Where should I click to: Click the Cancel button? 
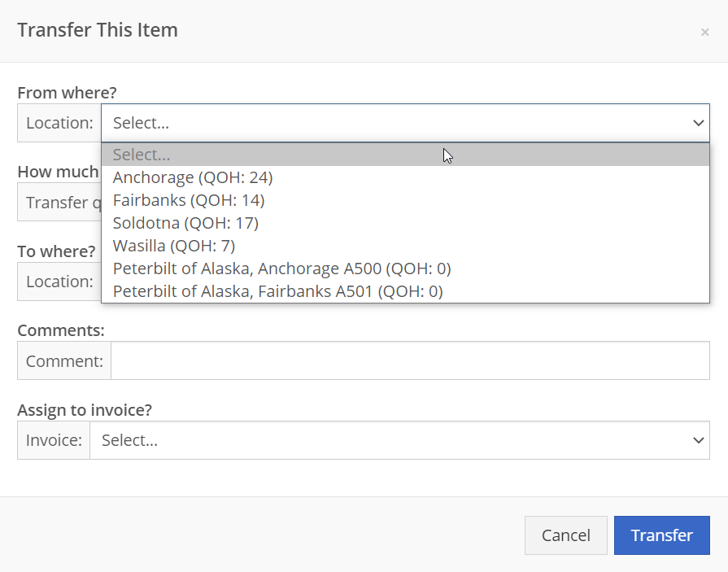click(566, 535)
